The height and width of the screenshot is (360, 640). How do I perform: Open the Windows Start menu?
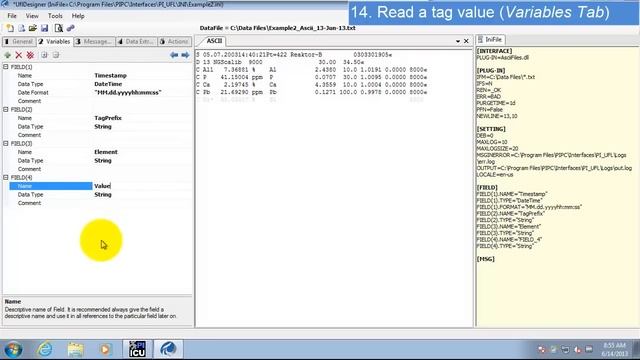(13, 349)
